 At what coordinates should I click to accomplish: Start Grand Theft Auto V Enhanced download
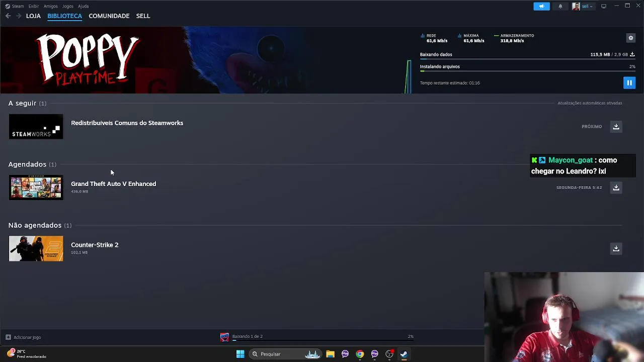click(x=616, y=188)
